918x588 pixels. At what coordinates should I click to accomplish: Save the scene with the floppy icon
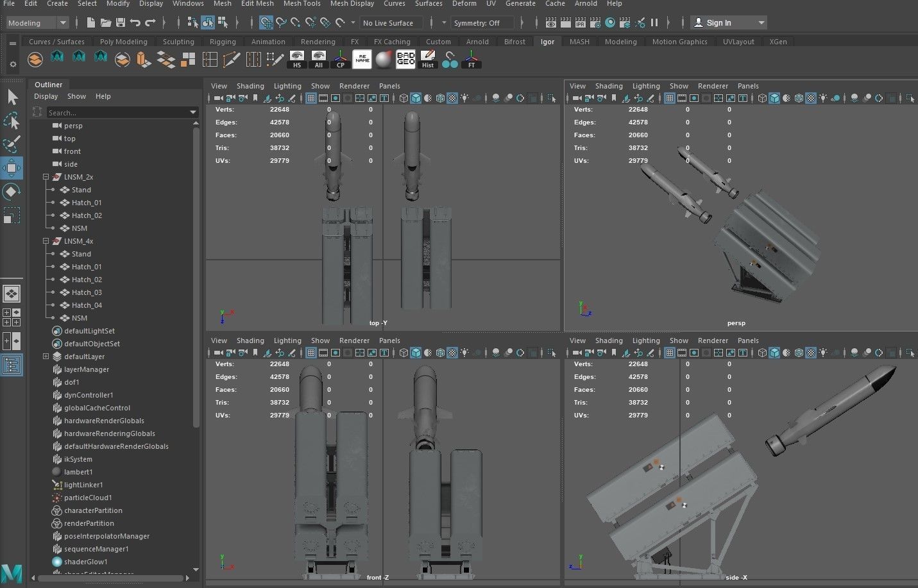pos(121,23)
